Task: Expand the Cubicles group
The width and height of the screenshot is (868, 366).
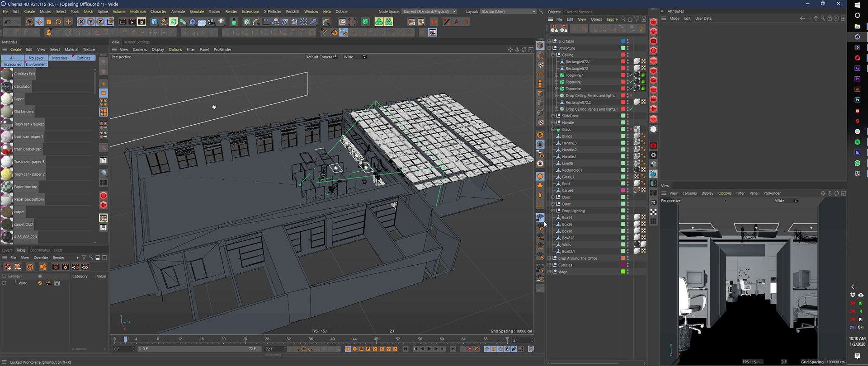Action: 549,265
